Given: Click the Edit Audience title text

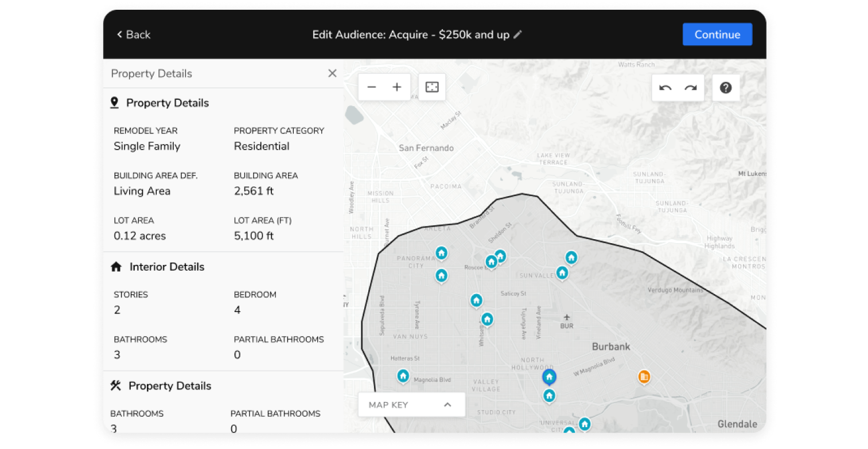Looking at the screenshot, I should click(x=411, y=34).
